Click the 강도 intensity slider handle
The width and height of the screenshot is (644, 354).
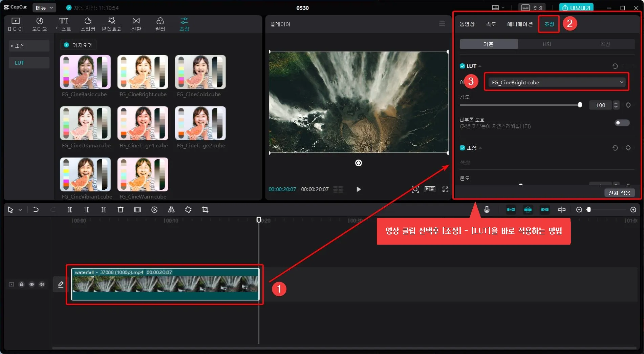point(580,105)
